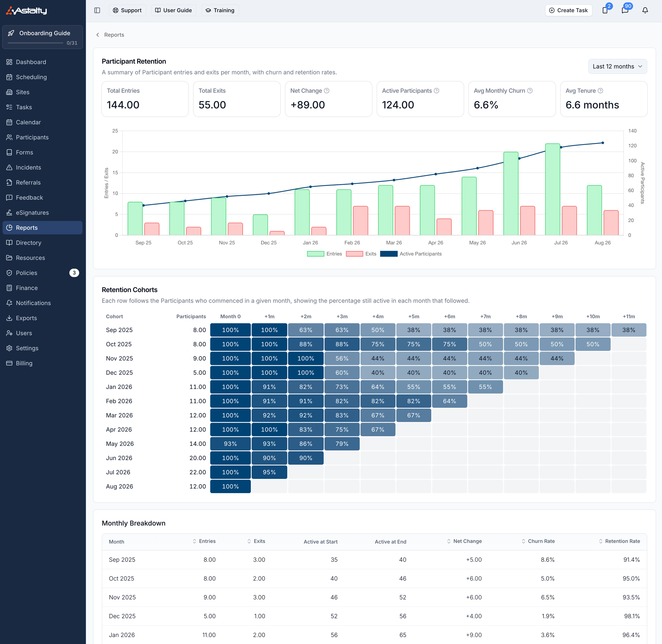Screen dimensions: 662x644
Task: Select Reports in the sidebar
Action: [43, 228]
